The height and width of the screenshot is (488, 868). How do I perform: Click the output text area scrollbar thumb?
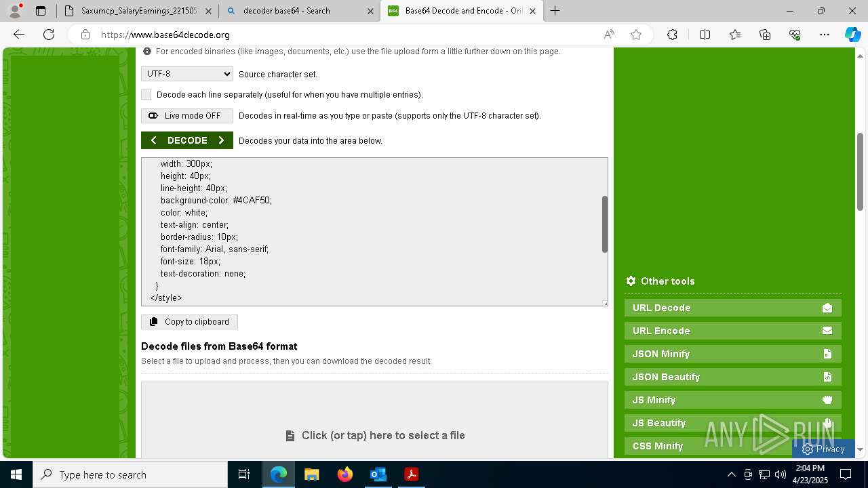pos(604,224)
